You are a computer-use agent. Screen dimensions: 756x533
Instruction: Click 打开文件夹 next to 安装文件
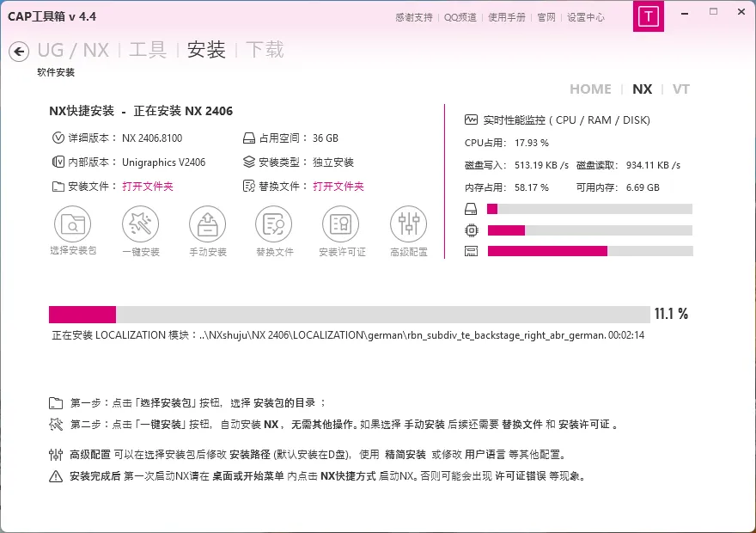[x=148, y=187]
